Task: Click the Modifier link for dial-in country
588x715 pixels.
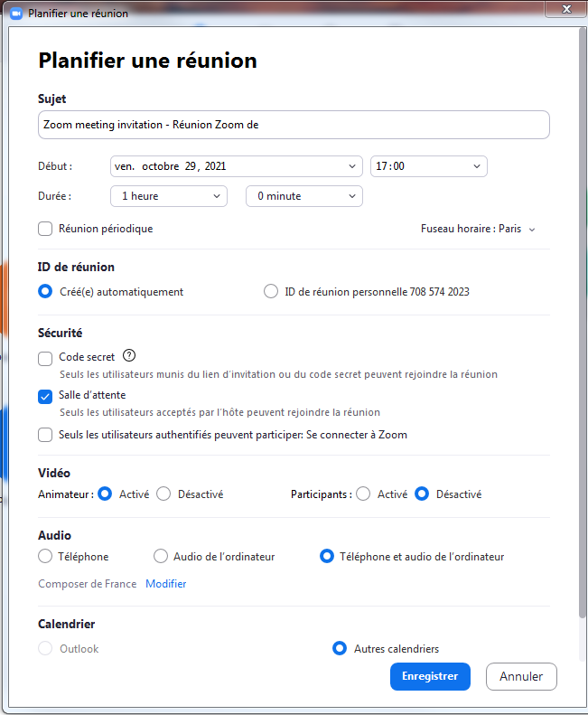Action: pyautogui.click(x=166, y=584)
